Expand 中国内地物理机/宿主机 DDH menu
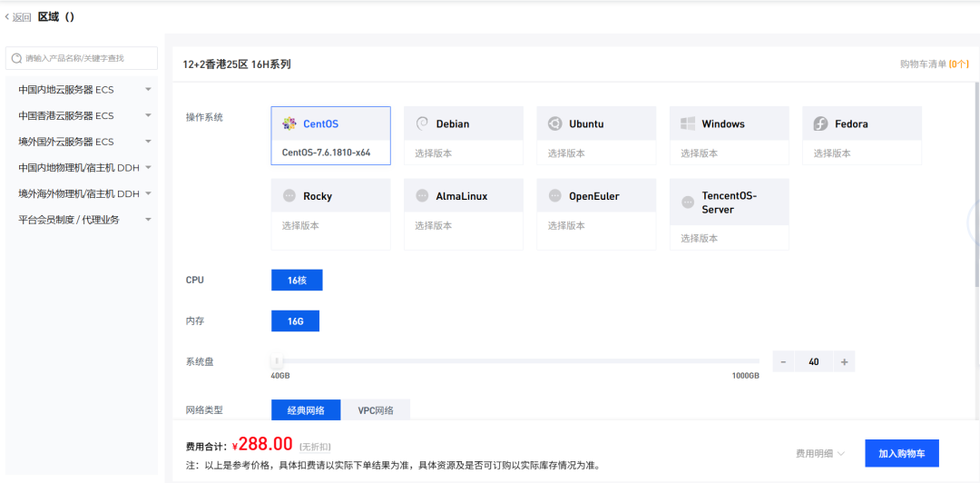This screenshot has width=980, height=483. coord(82,168)
